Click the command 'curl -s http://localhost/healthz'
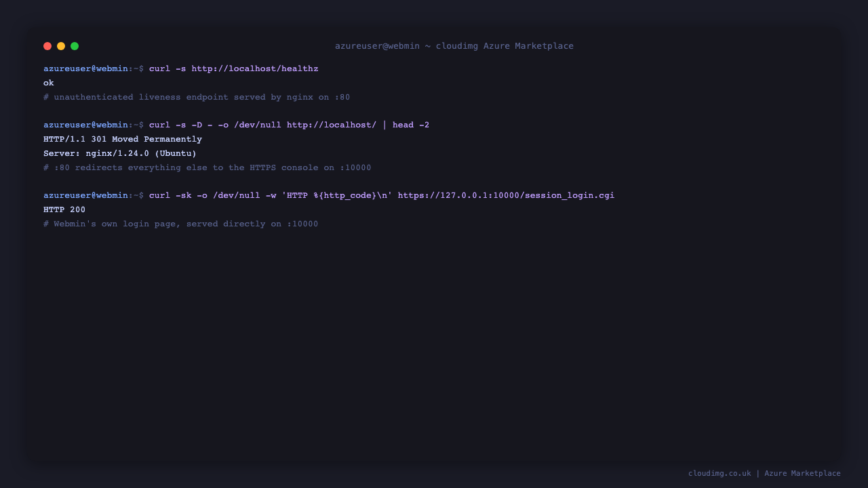The image size is (868, 488). (x=233, y=68)
